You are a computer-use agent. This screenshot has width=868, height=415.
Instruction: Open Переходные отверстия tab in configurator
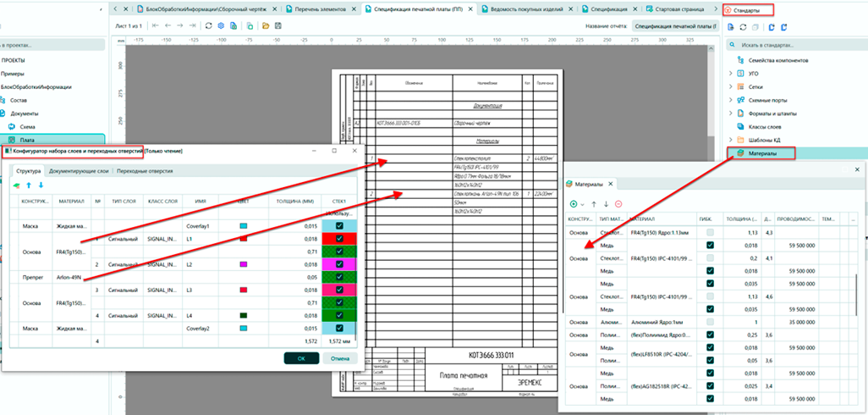coord(145,171)
